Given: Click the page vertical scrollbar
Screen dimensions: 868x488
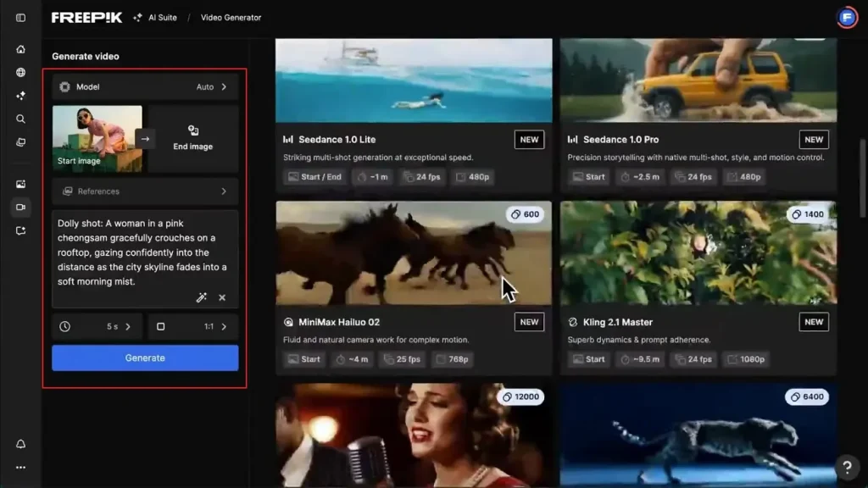Looking at the screenshot, I should [861, 178].
